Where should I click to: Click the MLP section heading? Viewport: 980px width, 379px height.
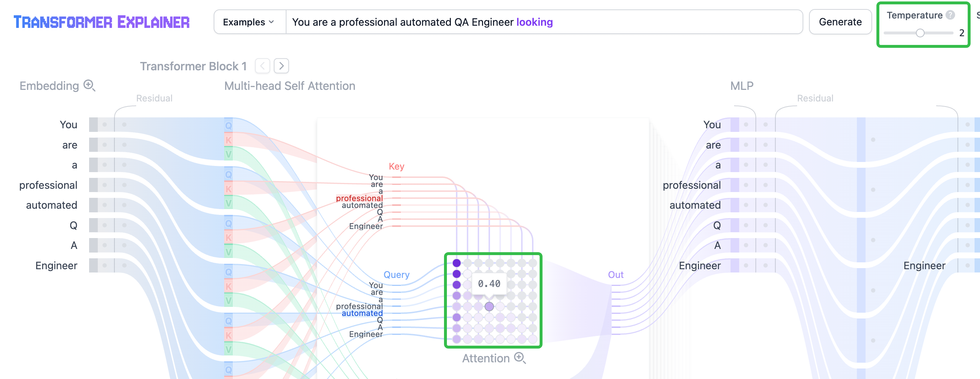pos(741,86)
